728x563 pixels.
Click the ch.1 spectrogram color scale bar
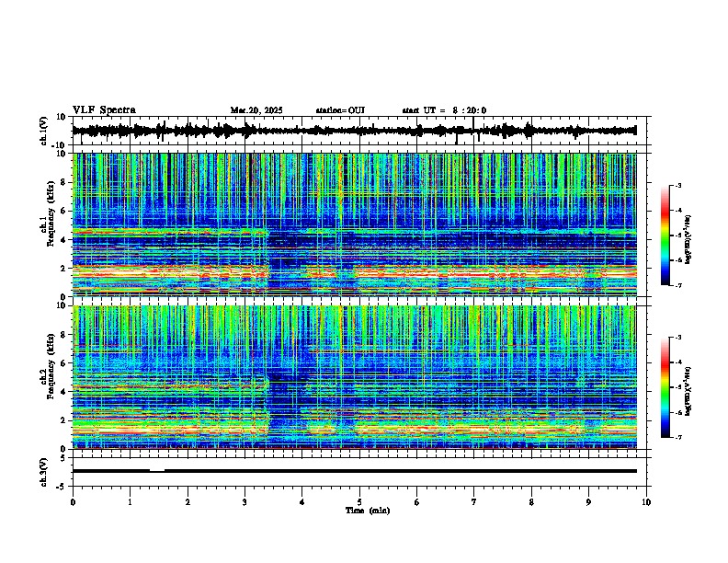pyautogui.click(x=665, y=236)
